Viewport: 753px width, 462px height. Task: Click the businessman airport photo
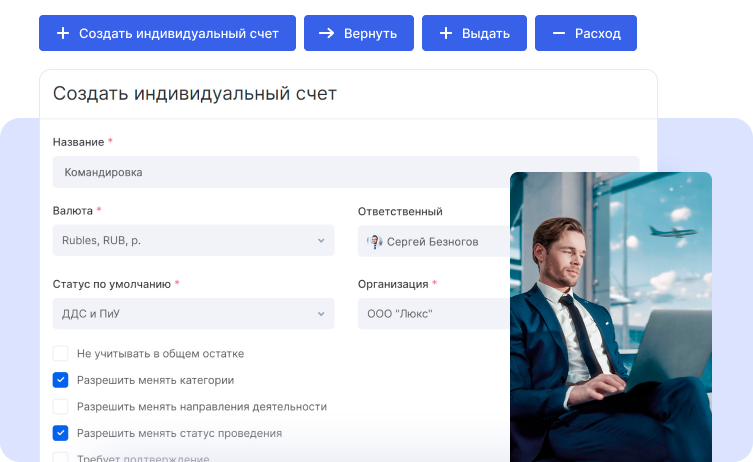tap(611, 317)
